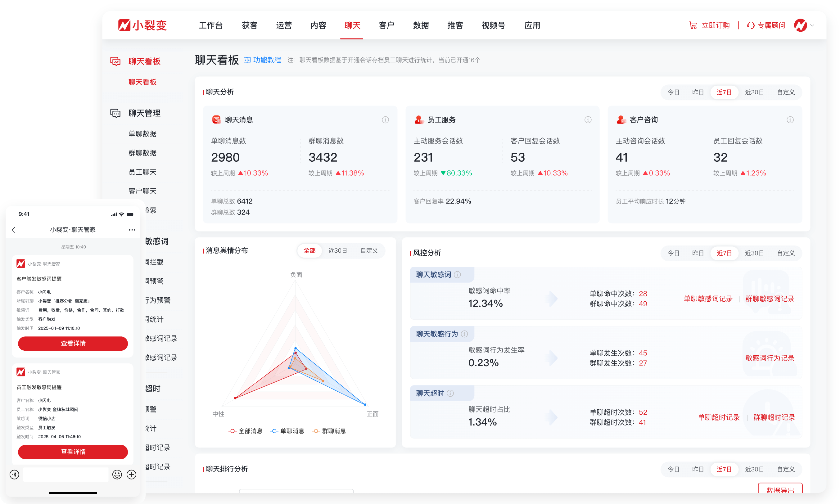The image size is (840, 504).
Task: Tap the emoji smiley icon in chat input
Action: (117, 475)
